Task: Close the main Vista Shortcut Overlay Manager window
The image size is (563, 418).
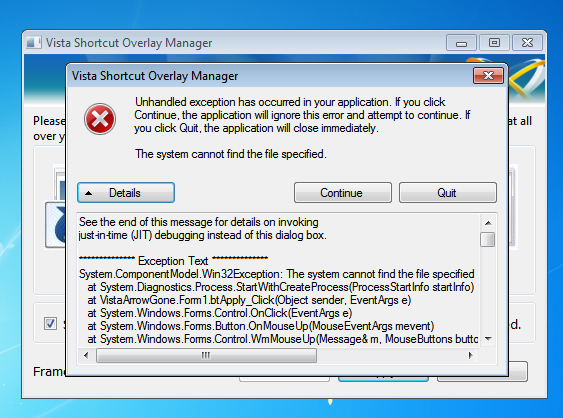Action: 527,43
